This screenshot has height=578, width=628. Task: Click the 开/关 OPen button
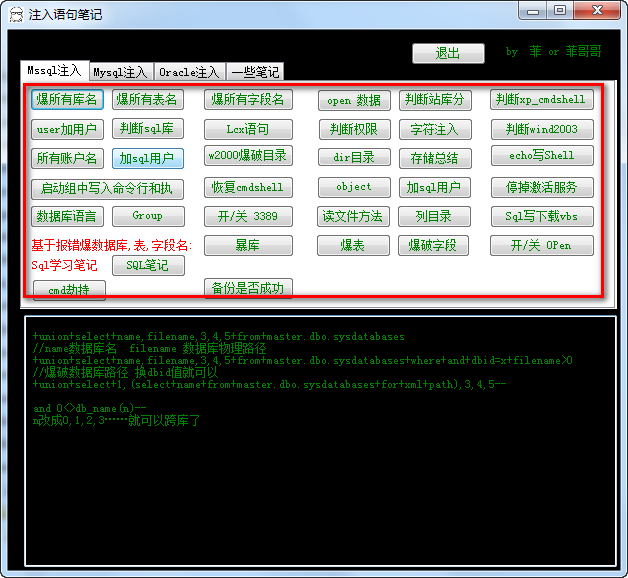(x=541, y=246)
